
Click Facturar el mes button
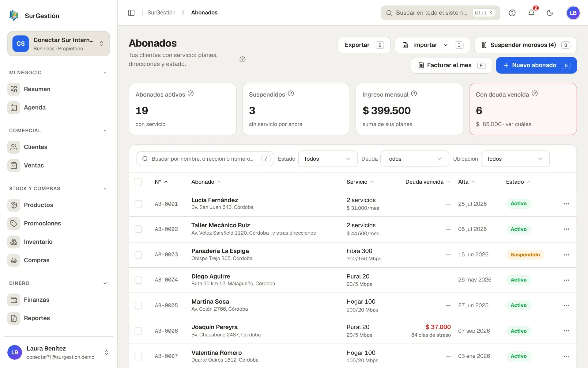(451, 65)
